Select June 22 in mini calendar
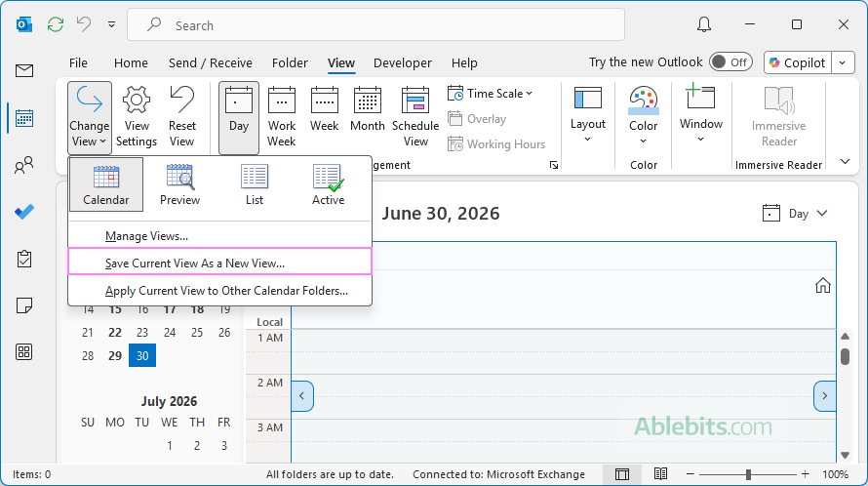The width and height of the screenshot is (868, 486). pyautogui.click(x=114, y=333)
